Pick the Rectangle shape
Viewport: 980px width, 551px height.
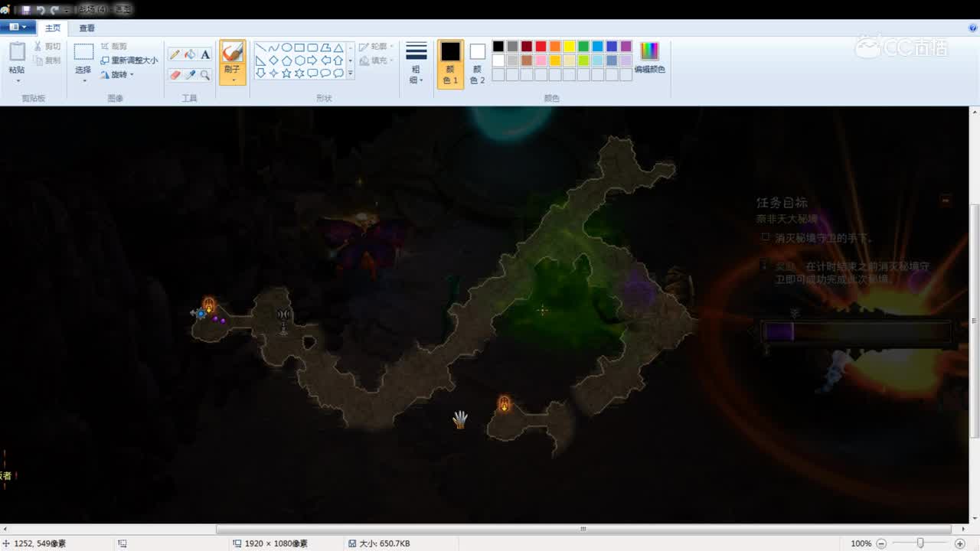(x=299, y=47)
